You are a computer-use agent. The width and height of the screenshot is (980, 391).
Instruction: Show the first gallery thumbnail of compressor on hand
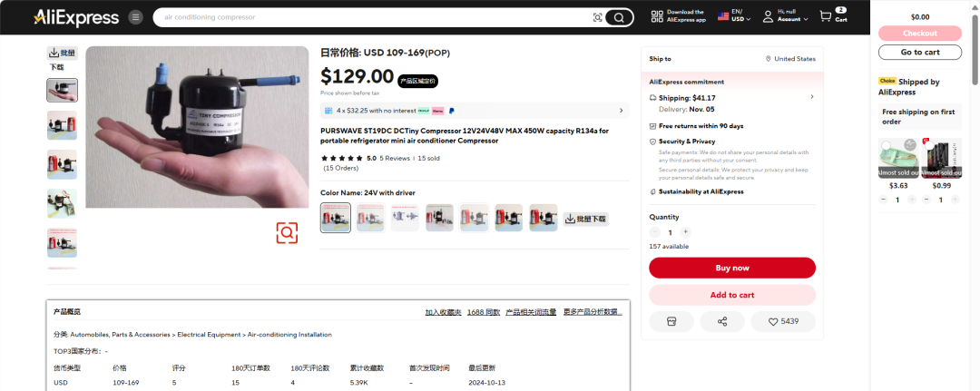[x=63, y=91]
